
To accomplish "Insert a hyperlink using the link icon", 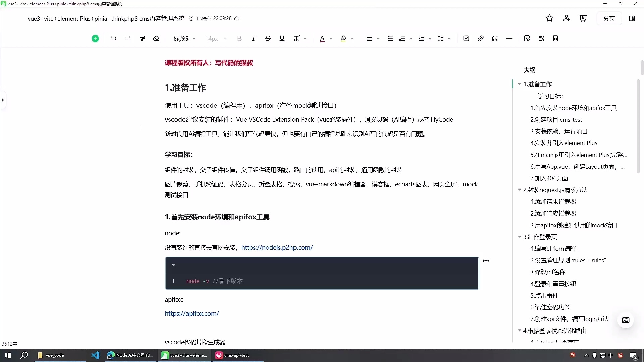I will tap(480, 38).
